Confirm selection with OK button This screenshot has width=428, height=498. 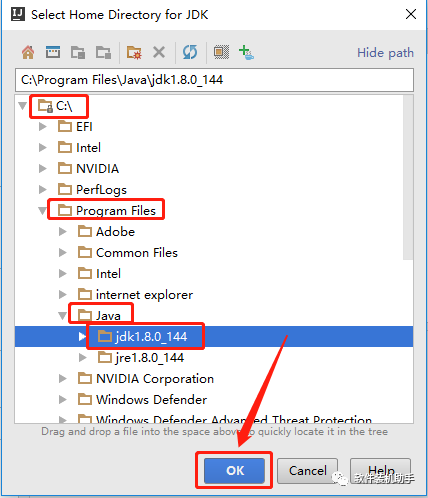(234, 470)
